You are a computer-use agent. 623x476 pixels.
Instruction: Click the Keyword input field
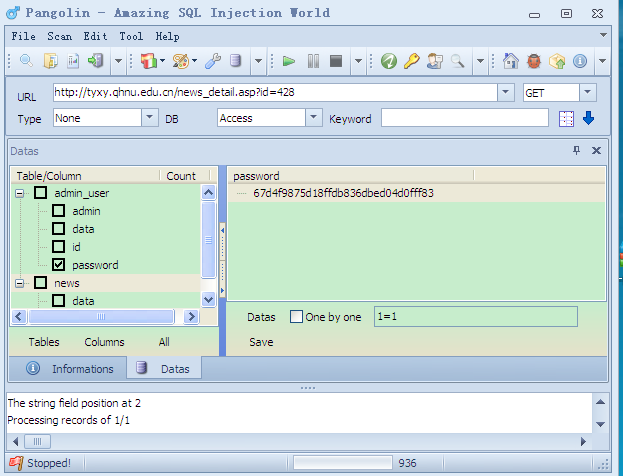pyautogui.click(x=465, y=118)
